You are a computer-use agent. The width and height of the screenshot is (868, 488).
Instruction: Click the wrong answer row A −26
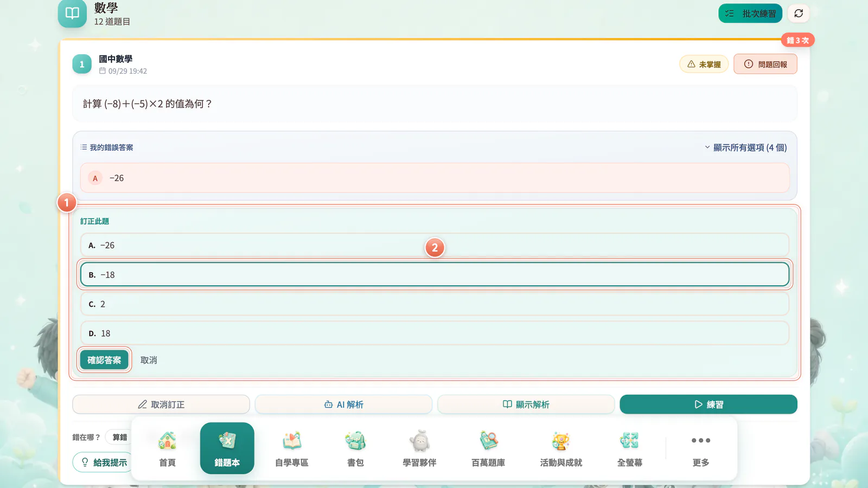tap(435, 178)
